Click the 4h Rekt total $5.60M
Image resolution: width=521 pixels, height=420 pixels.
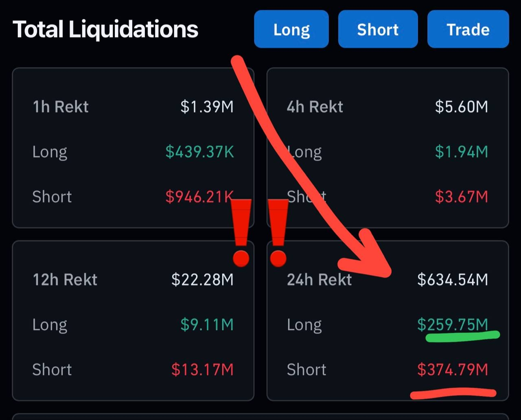point(462,107)
